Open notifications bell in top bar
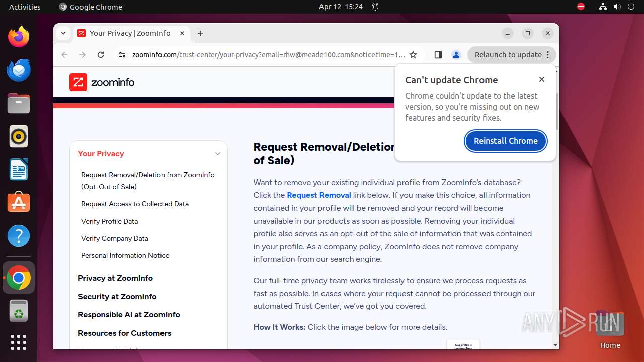 375,7
